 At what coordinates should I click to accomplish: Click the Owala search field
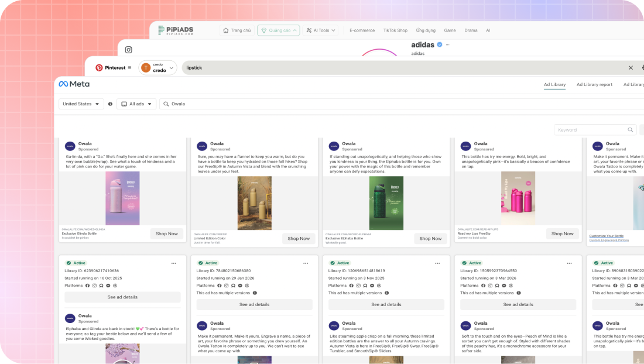tap(402, 104)
